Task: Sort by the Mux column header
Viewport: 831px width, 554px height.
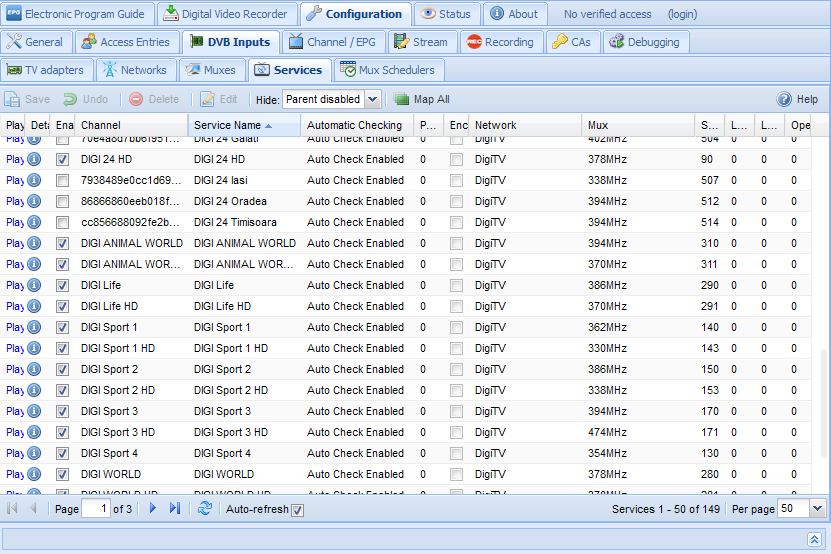Action: 638,125
